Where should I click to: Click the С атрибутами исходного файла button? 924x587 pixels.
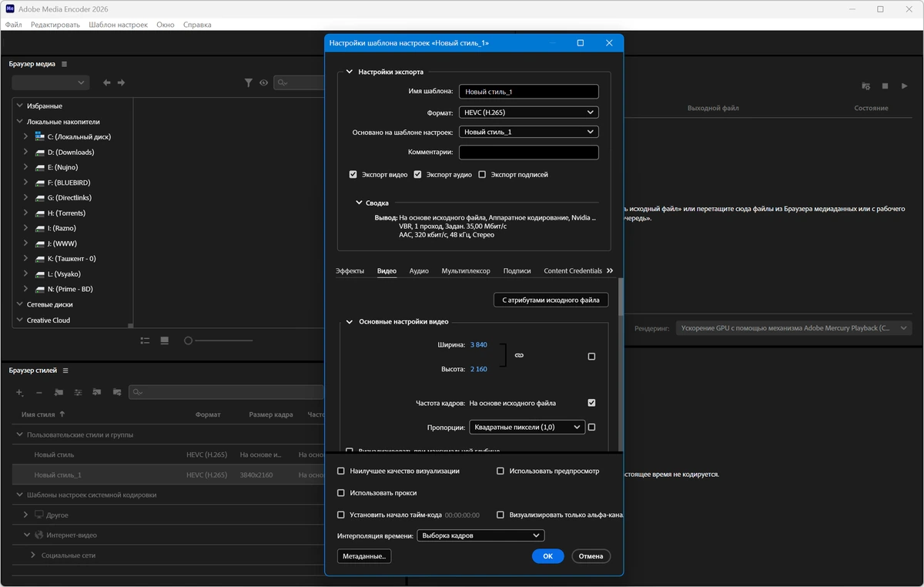[551, 300]
